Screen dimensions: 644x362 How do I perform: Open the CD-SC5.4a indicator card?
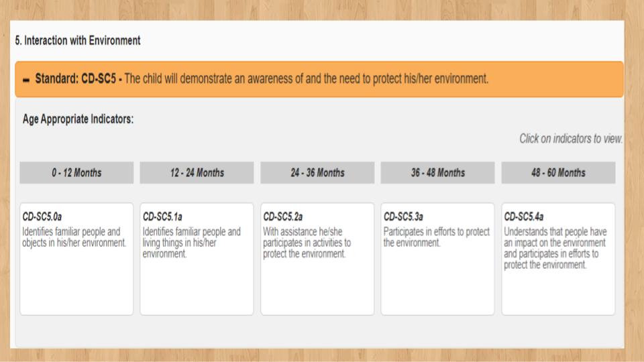click(x=558, y=259)
